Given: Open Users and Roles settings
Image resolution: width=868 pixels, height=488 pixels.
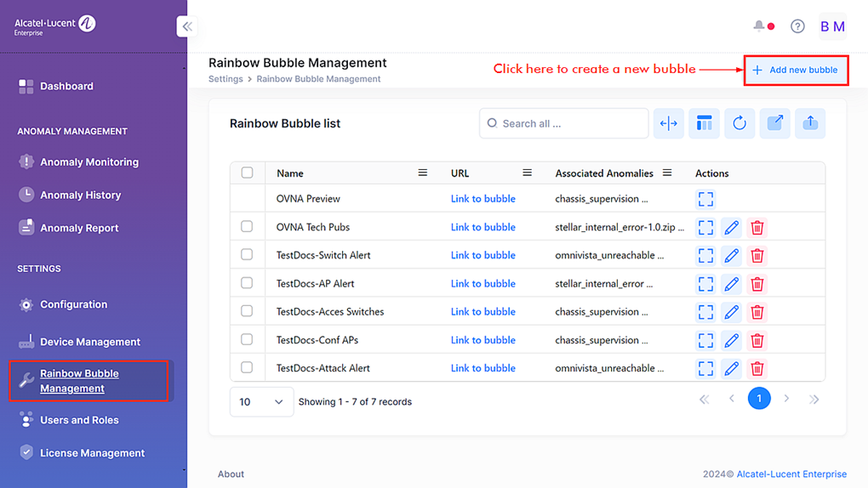Looking at the screenshot, I should click(79, 420).
